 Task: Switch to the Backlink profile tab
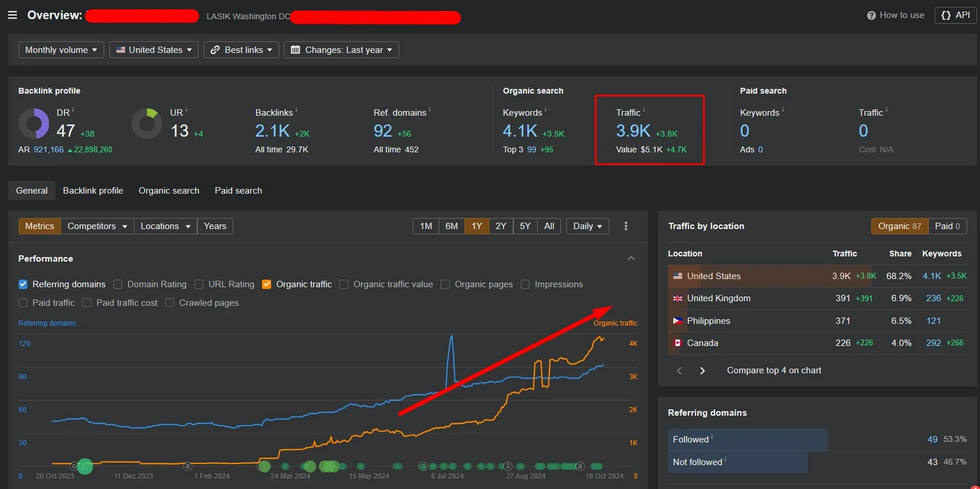(x=93, y=191)
